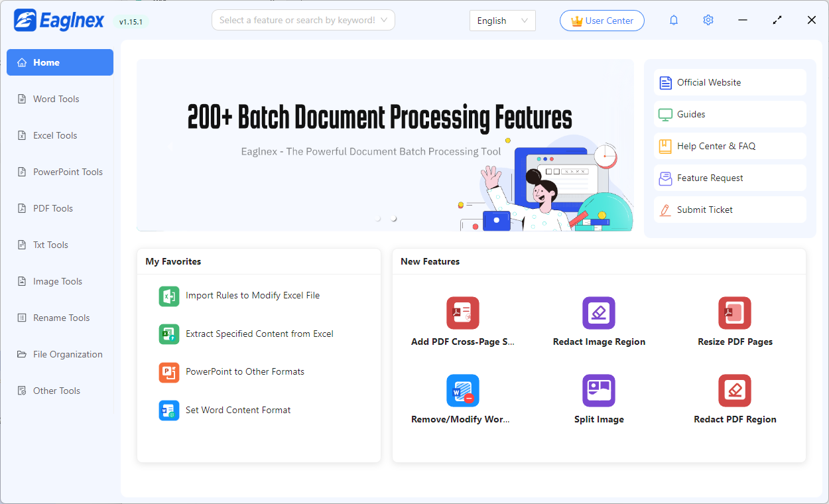Click the 200+ Batch Document Processing banner
This screenshot has height=504, width=829.
pyautogui.click(x=385, y=145)
